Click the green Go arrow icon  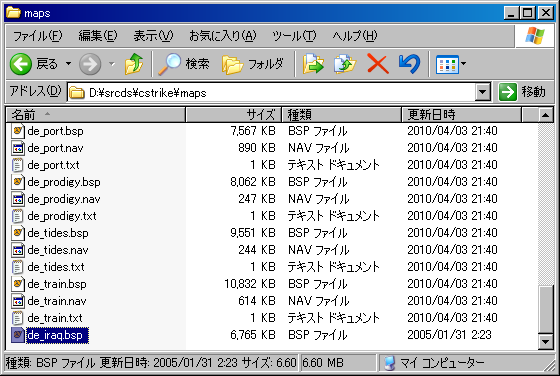[508, 92]
